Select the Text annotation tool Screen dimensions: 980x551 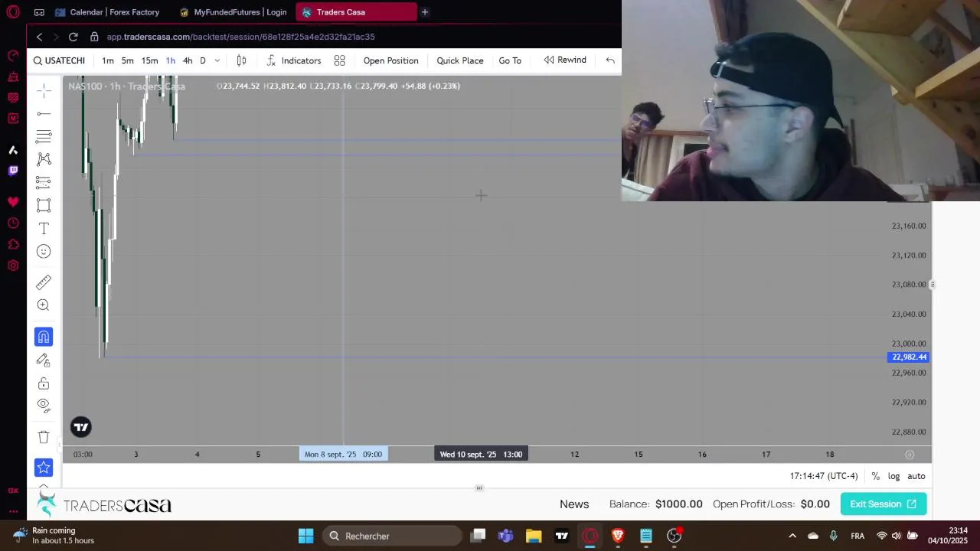tap(44, 228)
